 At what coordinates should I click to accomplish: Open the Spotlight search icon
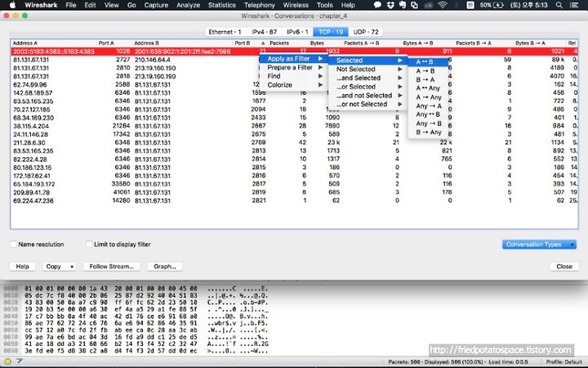tap(559, 5)
